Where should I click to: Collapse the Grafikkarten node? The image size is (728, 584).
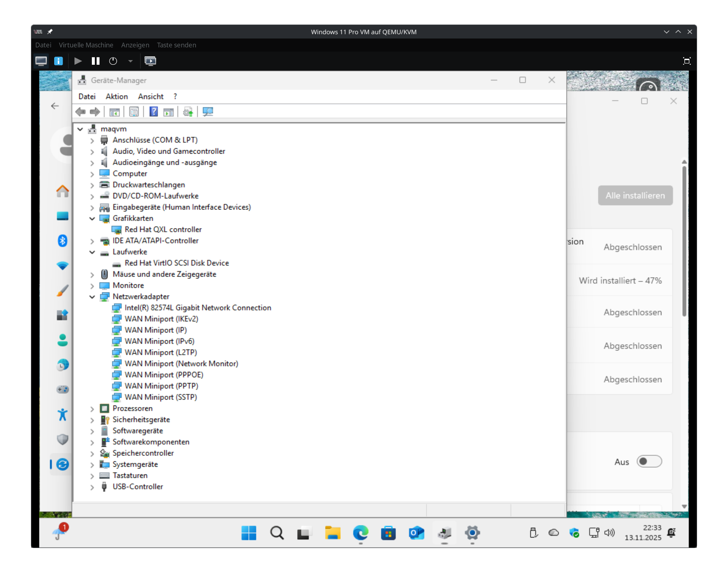point(92,218)
